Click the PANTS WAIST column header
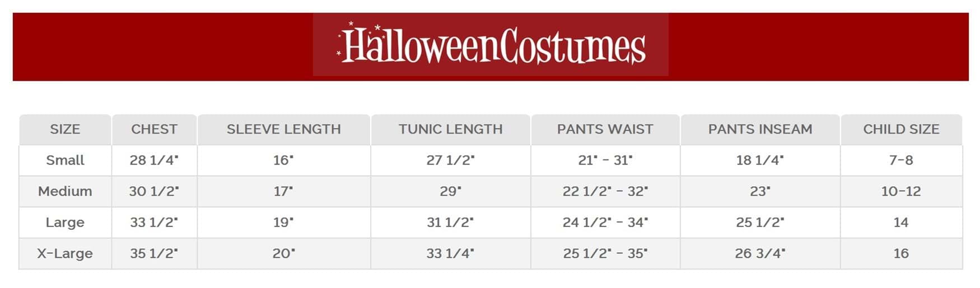The height and width of the screenshot is (288, 980). tap(605, 129)
